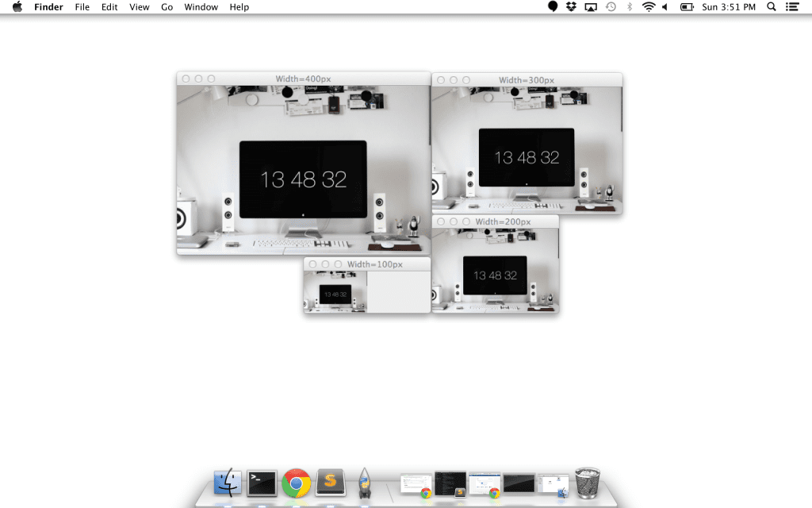Click the Go menu in the menu bar

[x=167, y=7]
